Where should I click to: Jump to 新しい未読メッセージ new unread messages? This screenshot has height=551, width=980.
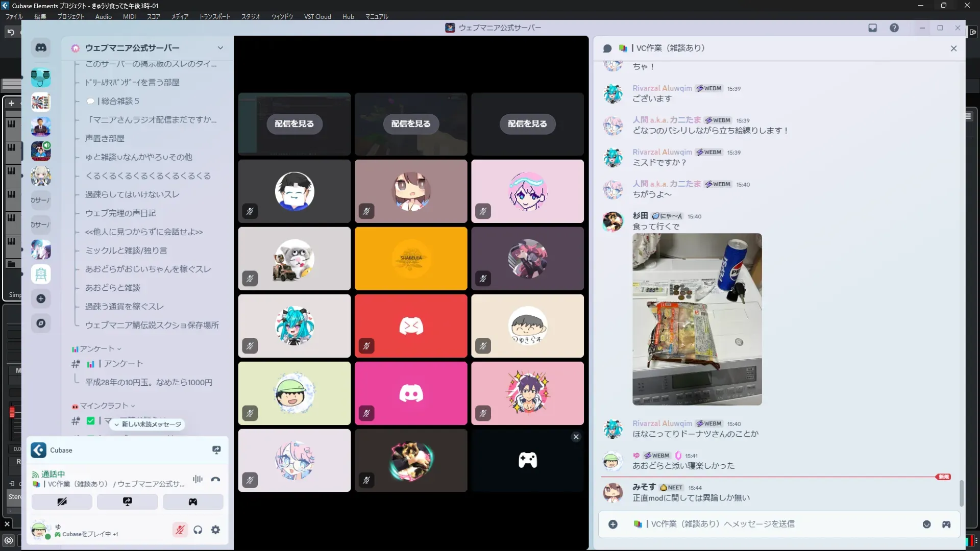pyautogui.click(x=148, y=424)
